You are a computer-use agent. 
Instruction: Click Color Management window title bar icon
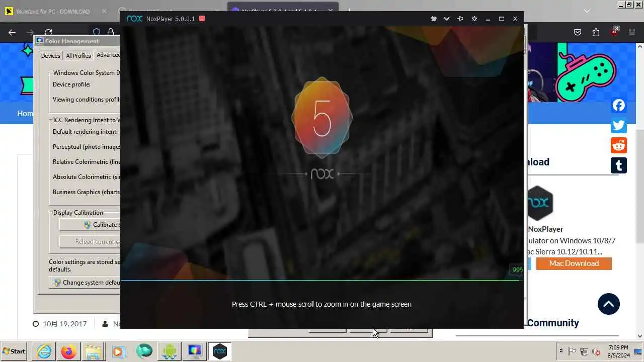[40, 41]
